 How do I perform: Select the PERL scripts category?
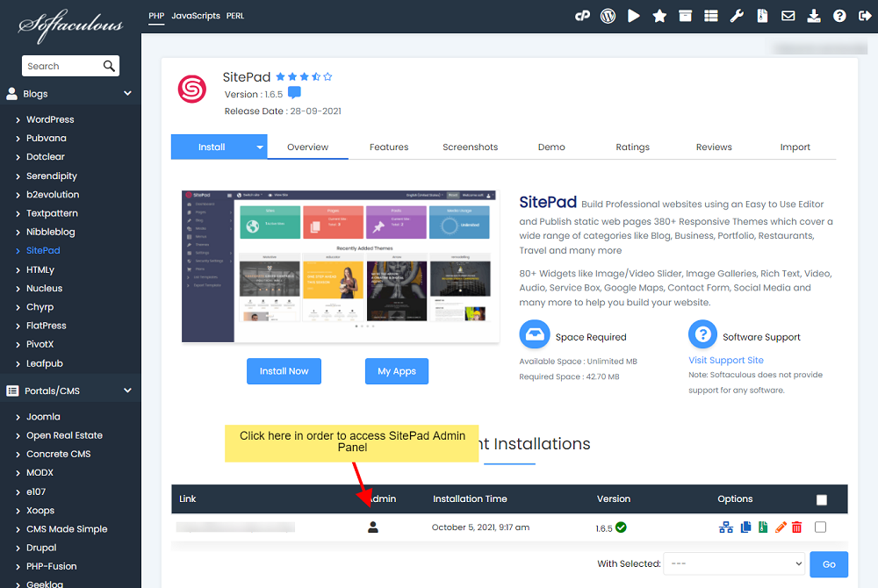pyautogui.click(x=235, y=16)
